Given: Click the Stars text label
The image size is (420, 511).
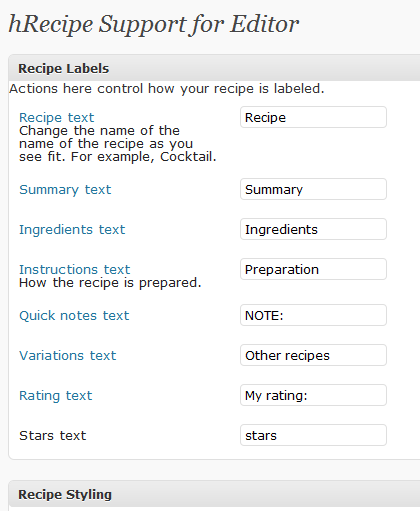Looking at the screenshot, I should point(53,435).
